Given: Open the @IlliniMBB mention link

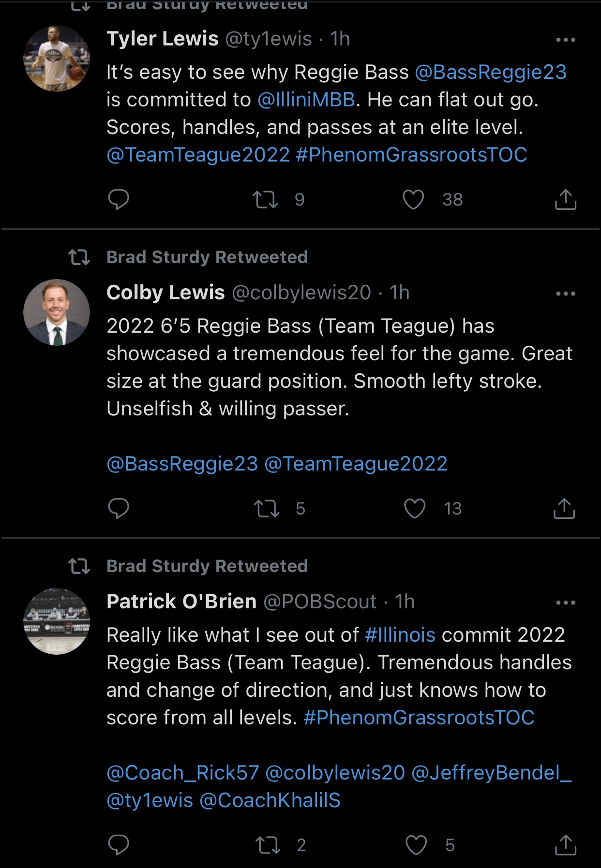Looking at the screenshot, I should pyautogui.click(x=306, y=100).
